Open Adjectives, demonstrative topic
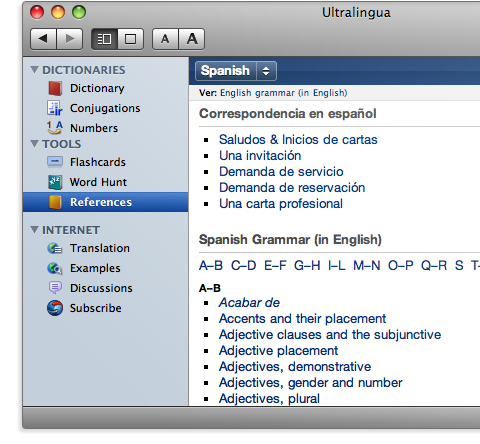The height and width of the screenshot is (444, 480). (295, 367)
